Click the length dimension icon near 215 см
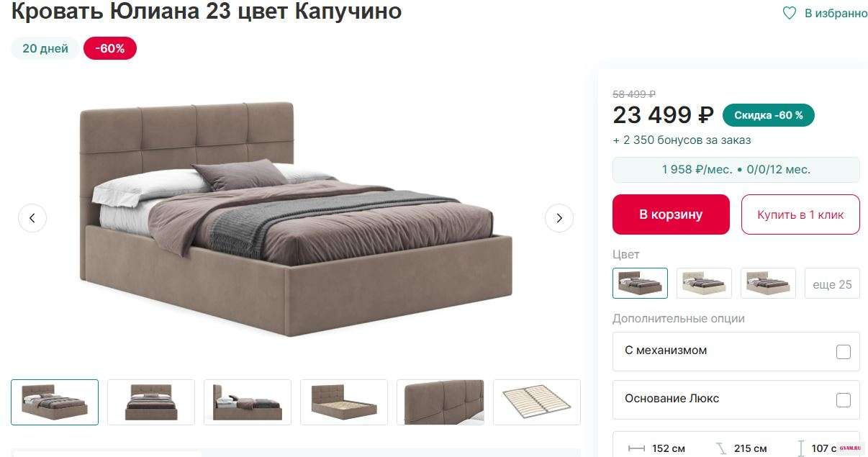 pos(721,448)
